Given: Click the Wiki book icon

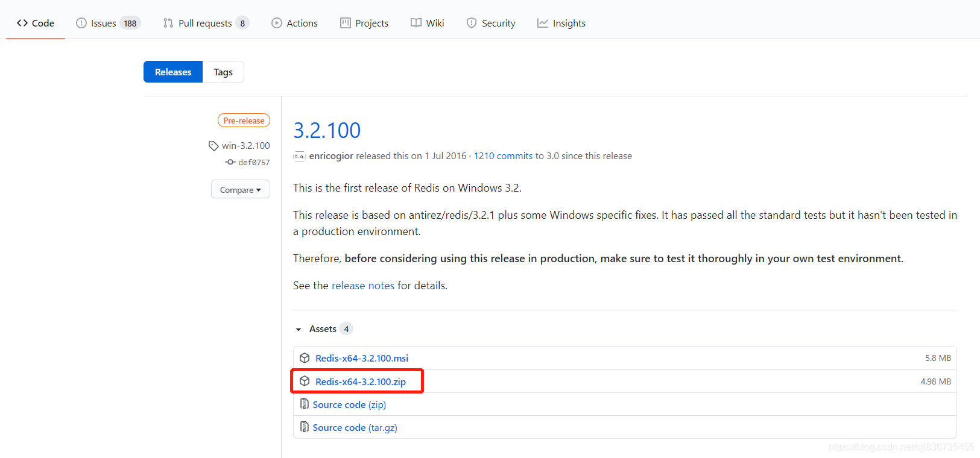Looking at the screenshot, I should pyautogui.click(x=416, y=23).
